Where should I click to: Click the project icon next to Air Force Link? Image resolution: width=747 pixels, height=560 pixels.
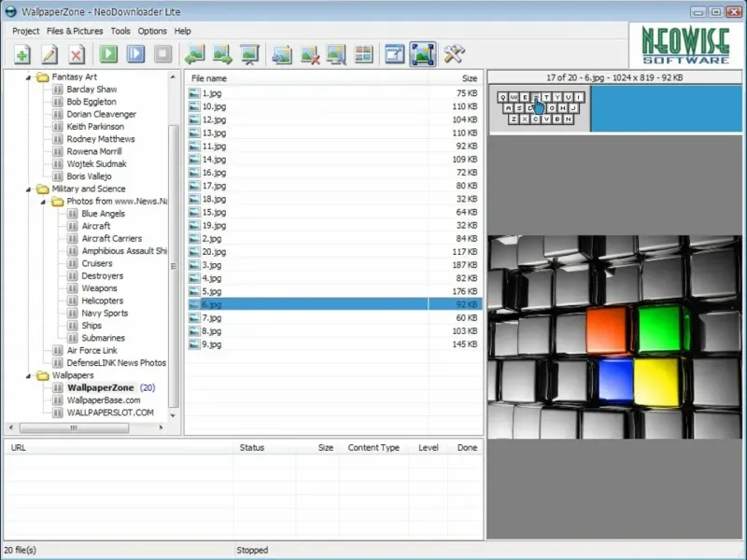coord(58,351)
